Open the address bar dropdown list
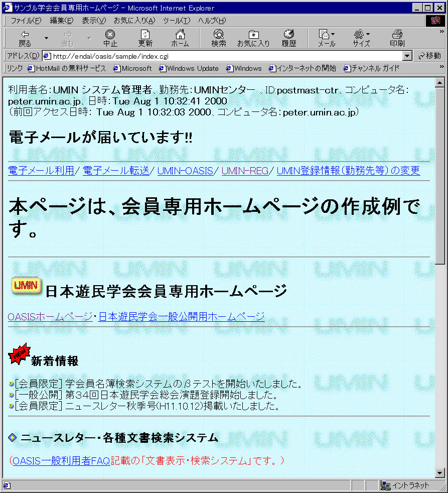This screenshot has height=493, width=448. pos(407,56)
